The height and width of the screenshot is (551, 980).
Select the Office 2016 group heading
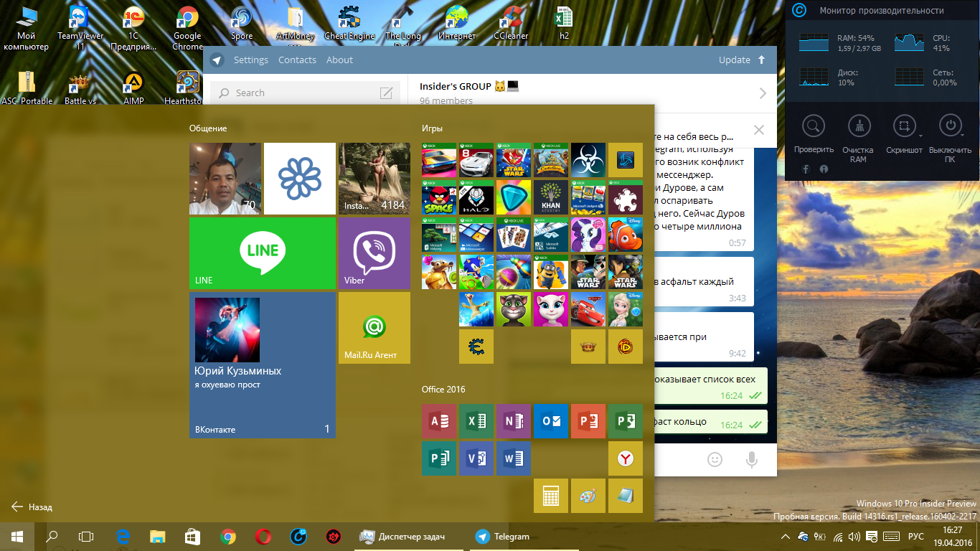tap(443, 390)
